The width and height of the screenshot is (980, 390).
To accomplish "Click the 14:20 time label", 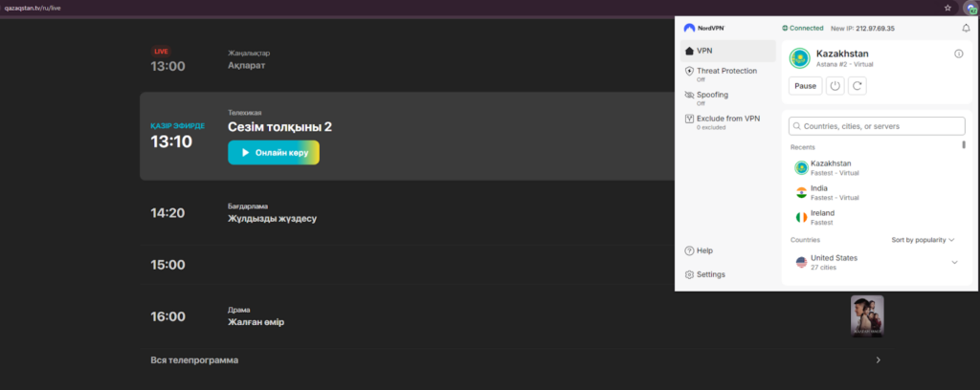I will 167,213.
